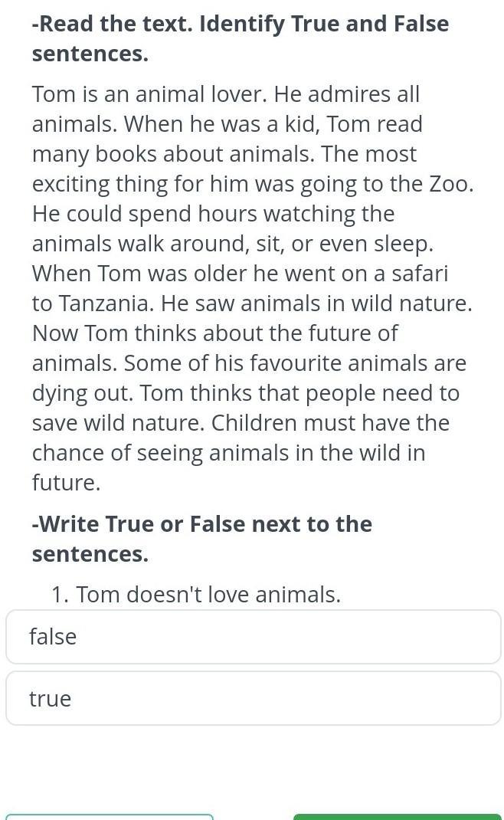Click the phrase "He admires all"

point(347,94)
